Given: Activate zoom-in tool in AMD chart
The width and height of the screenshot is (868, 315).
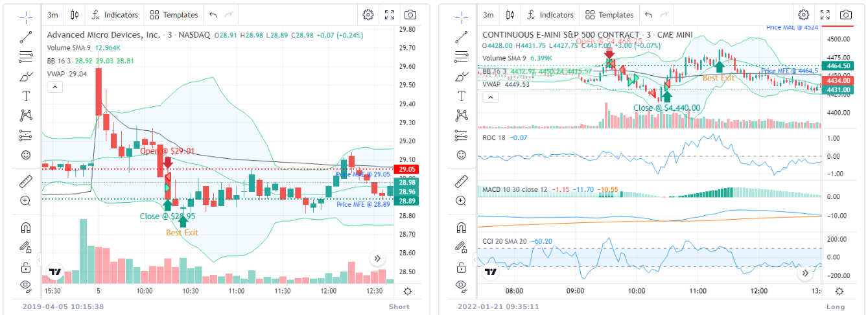Looking at the screenshot, I should (26, 201).
